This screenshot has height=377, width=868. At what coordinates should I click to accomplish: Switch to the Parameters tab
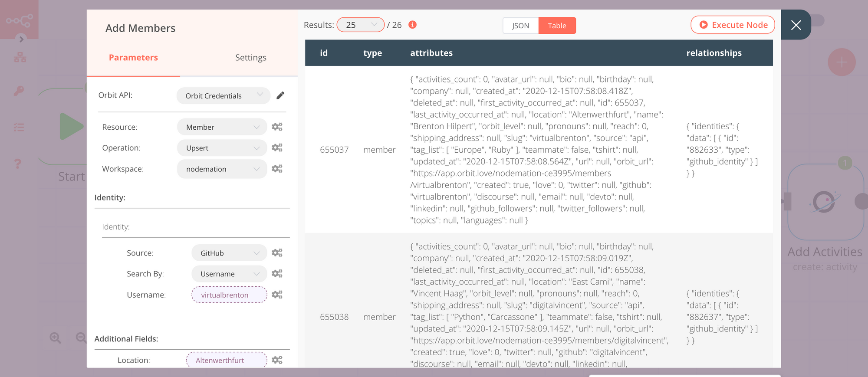click(133, 58)
